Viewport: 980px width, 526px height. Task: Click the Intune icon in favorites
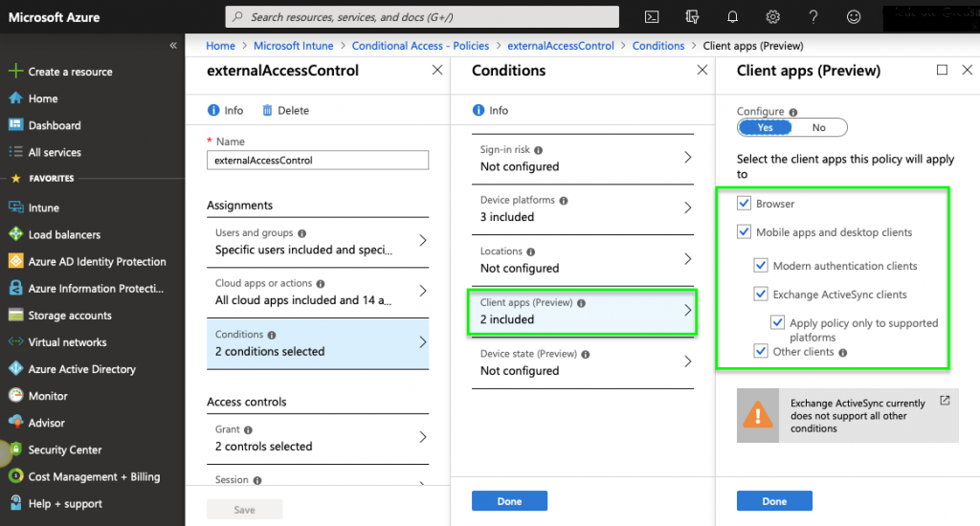pos(15,208)
